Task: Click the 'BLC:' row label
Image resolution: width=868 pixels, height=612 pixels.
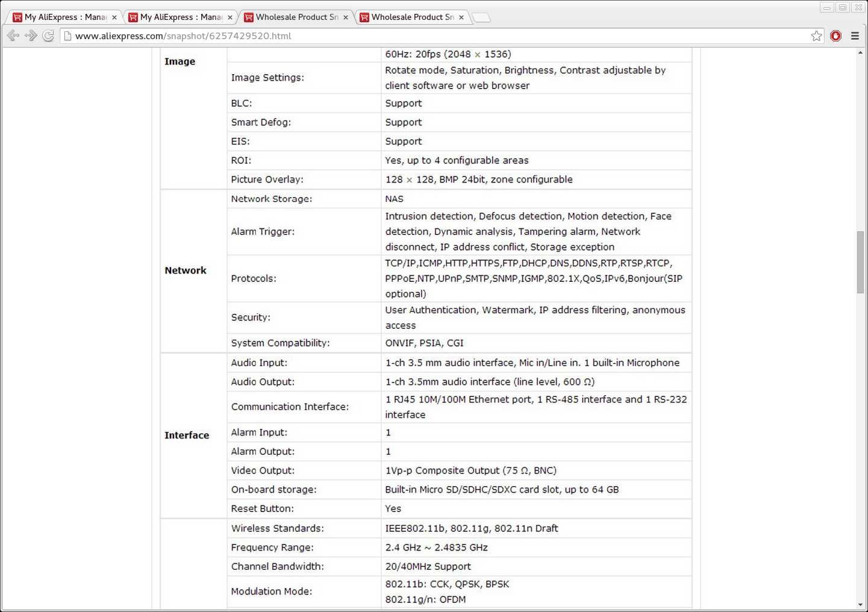Action: pyautogui.click(x=242, y=103)
